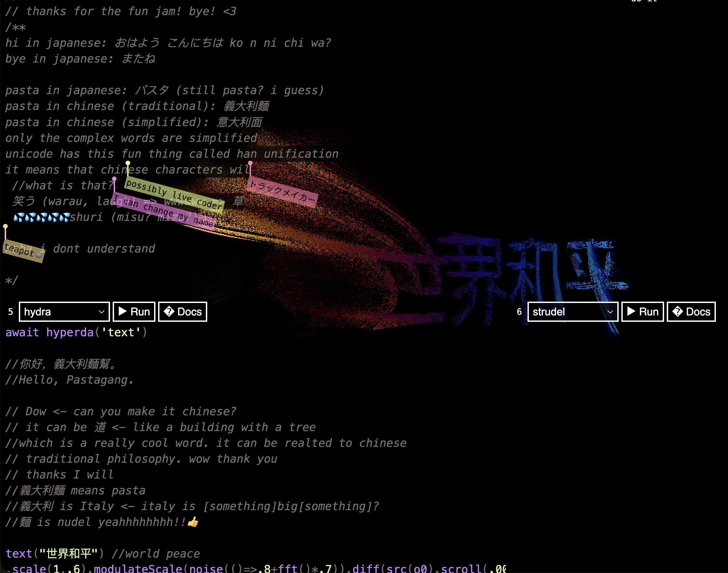Click the pane number 6 label
The image size is (728, 573).
click(x=519, y=312)
